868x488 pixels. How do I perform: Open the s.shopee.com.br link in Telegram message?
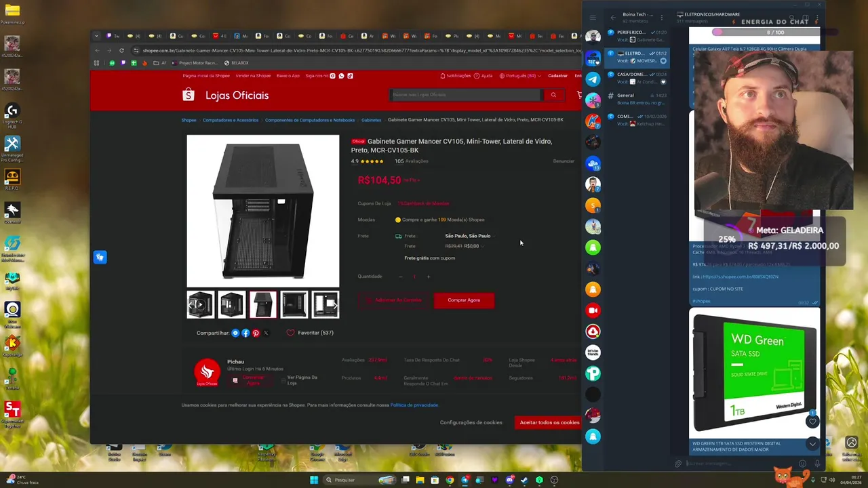pyautogui.click(x=740, y=277)
